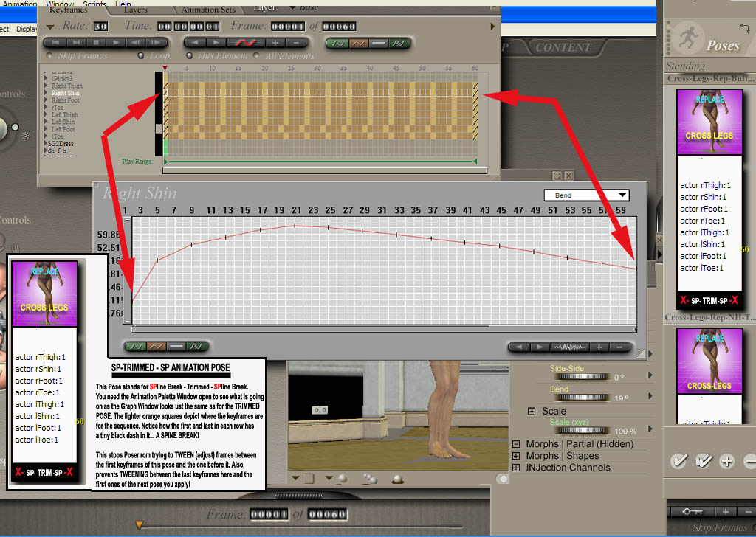The width and height of the screenshot is (756, 537).
Task: Add a keyframe in the Keyframes palette
Action: click(x=275, y=43)
